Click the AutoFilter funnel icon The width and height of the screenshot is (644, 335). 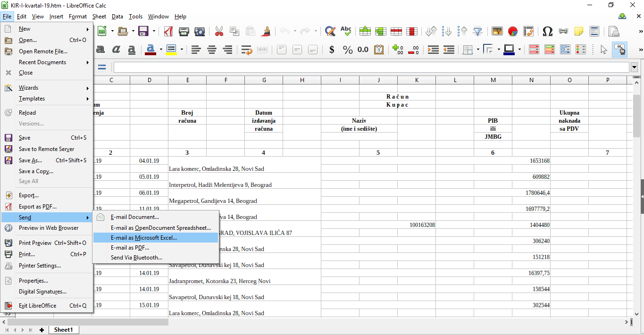point(478,31)
